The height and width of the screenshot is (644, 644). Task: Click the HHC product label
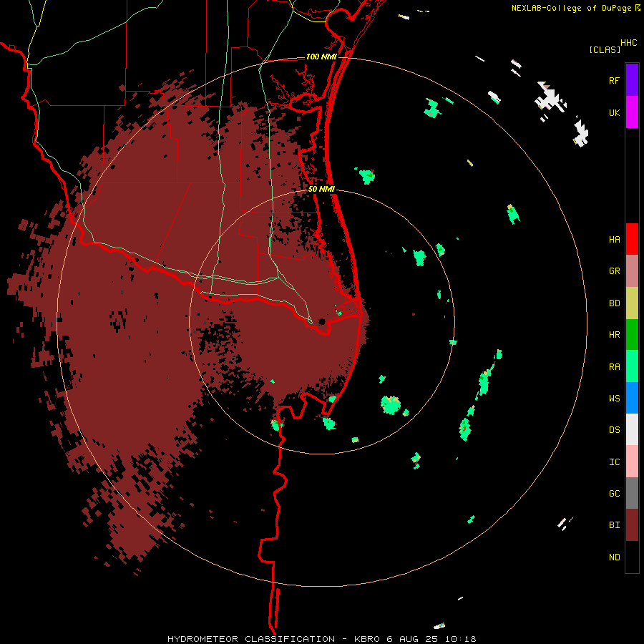tap(629, 43)
